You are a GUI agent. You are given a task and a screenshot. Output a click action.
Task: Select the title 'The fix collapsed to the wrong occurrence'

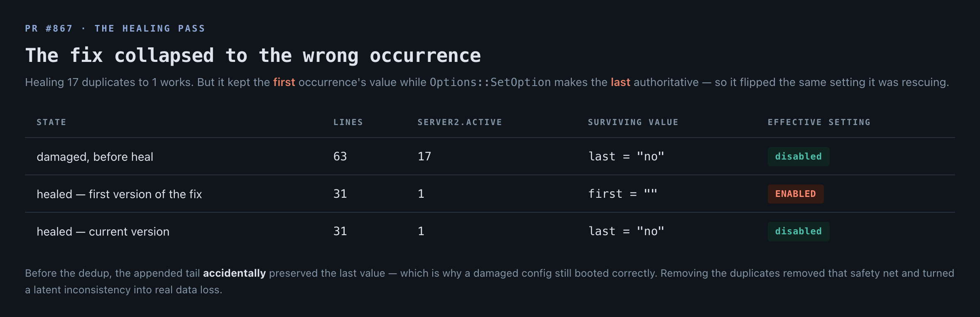point(253,56)
